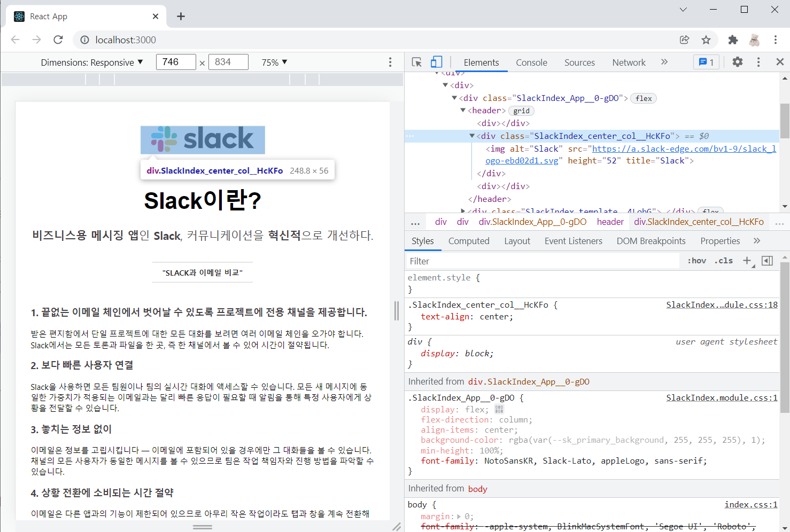Share this page icon
Image resolution: width=790 pixels, height=532 pixels.
click(684, 40)
